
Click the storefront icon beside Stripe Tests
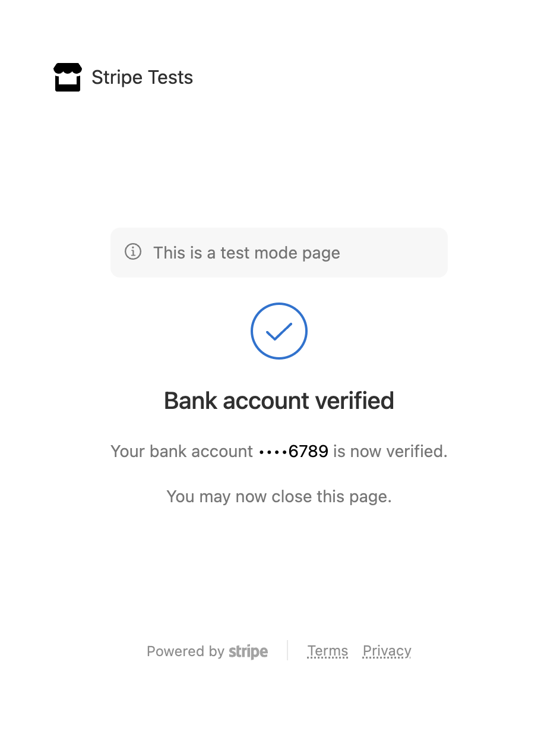pyautogui.click(x=68, y=77)
